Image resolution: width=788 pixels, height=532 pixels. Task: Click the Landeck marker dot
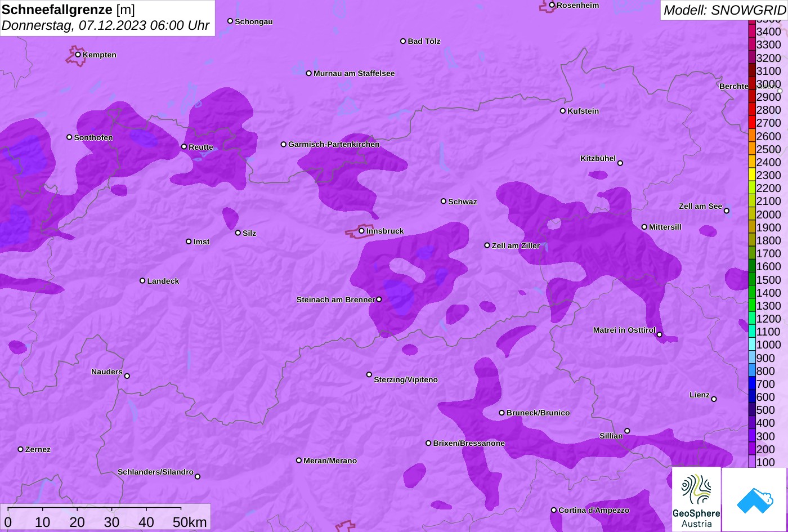click(142, 281)
